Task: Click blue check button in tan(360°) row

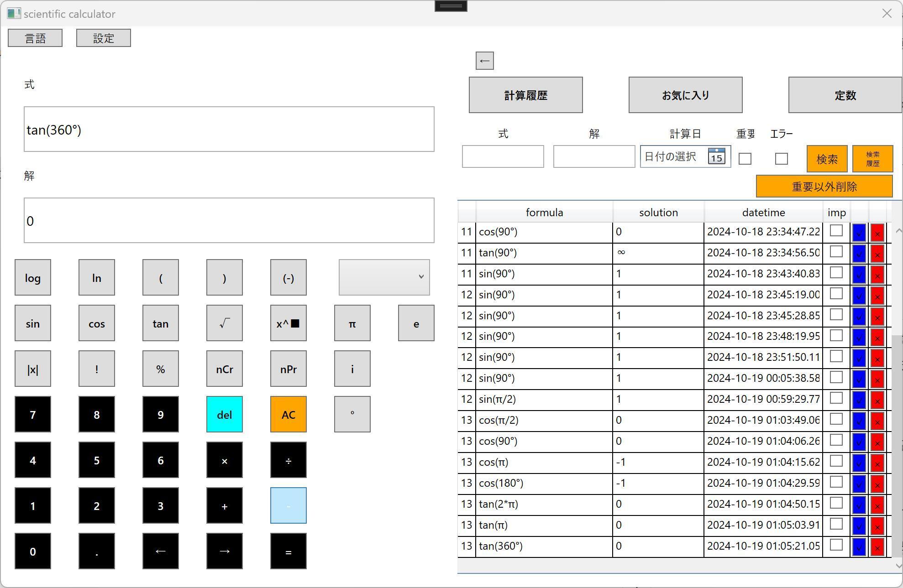Action: pyautogui.click(x=859, y=546)
